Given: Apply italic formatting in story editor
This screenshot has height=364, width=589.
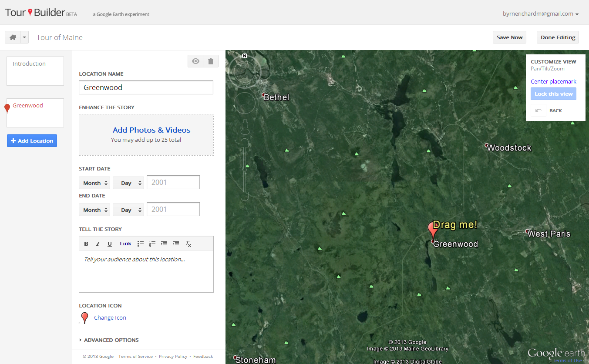Looking at the screenshot, I should click(x=98, y=244).
